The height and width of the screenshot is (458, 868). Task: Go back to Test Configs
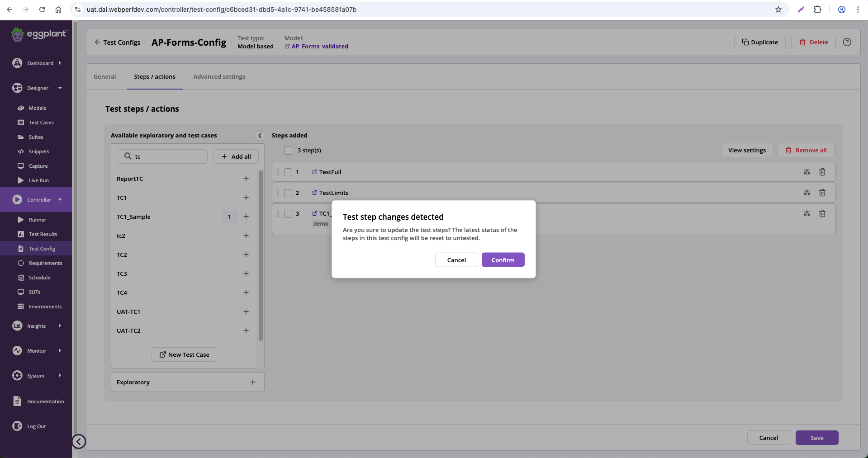[x=117, y=42]
